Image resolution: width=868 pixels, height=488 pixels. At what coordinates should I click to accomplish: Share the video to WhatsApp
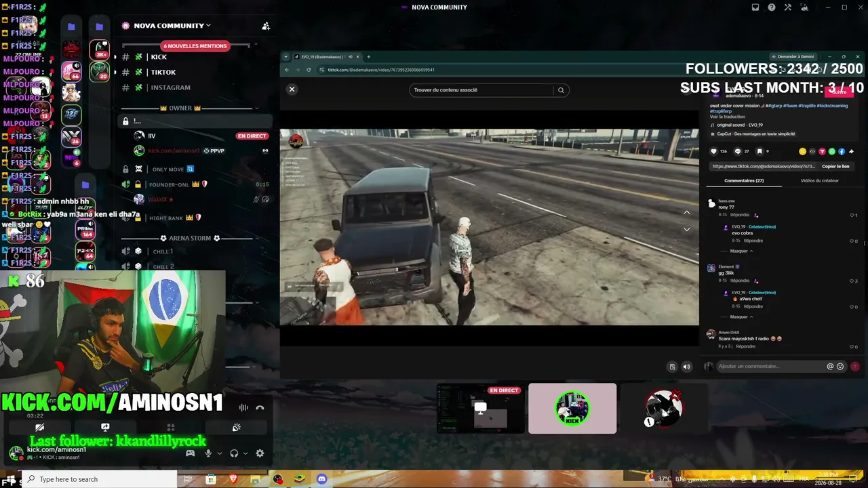(x=832, y=152)
